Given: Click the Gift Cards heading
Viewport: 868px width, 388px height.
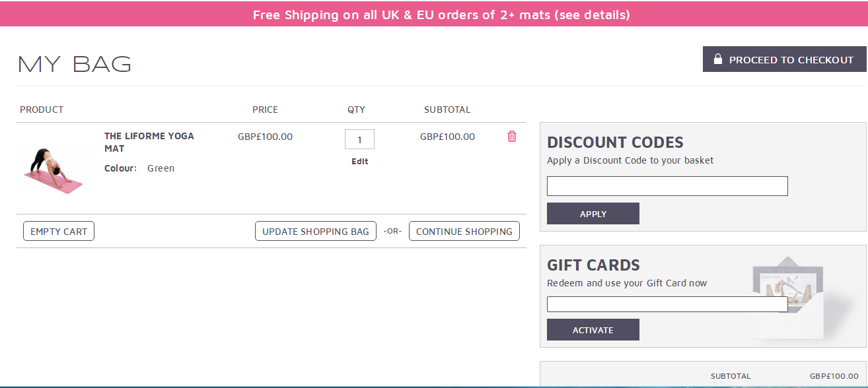Looking at the screenshot, I should 593,265.
